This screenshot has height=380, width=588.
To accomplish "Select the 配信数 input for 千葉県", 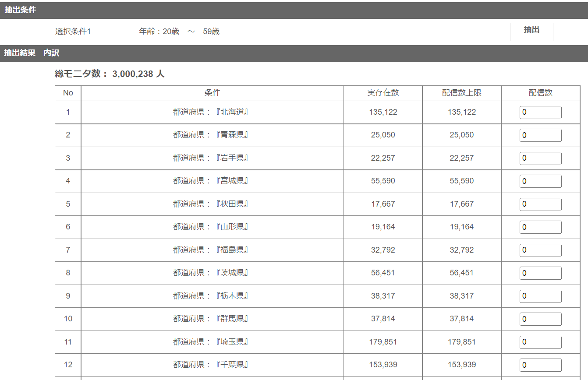I will [540, 365].
